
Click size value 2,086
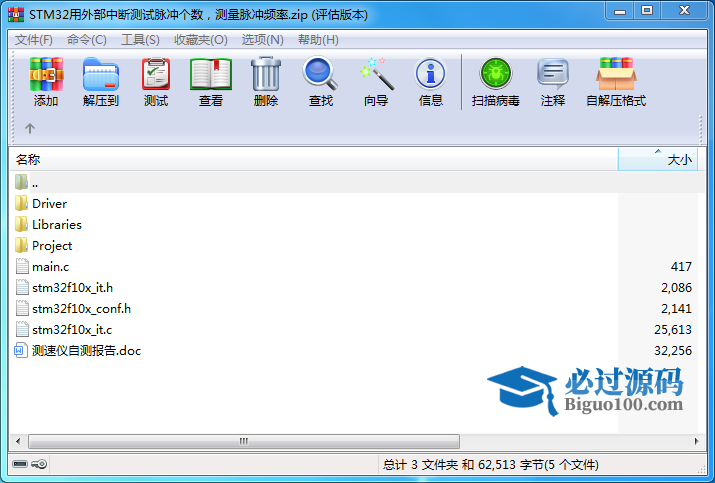click(677, 287)
